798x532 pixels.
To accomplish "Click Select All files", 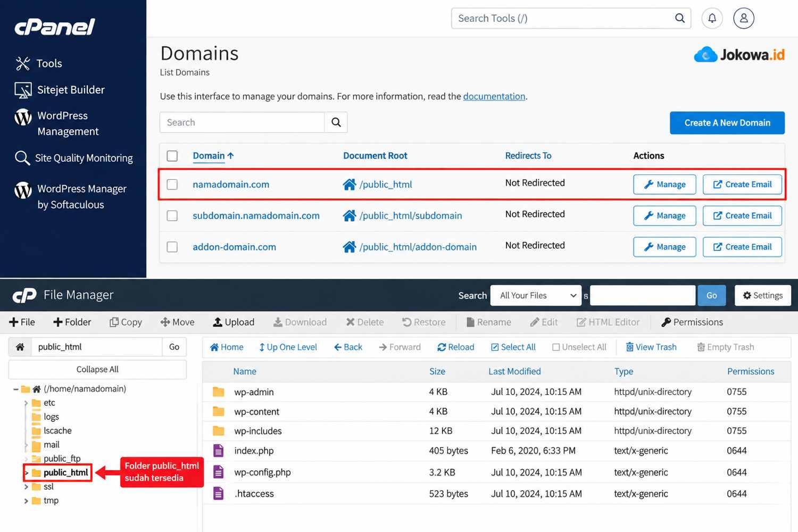I will pos(513,347).
